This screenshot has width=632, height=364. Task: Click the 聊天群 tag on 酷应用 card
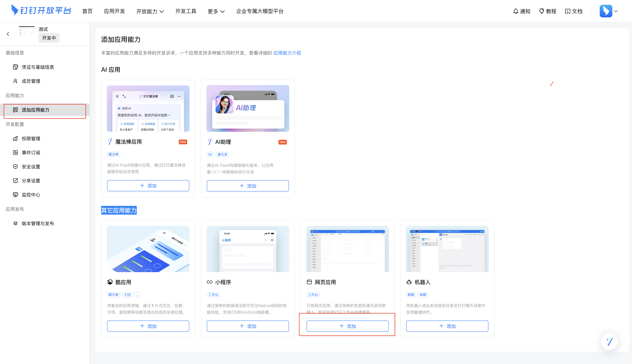113,295
